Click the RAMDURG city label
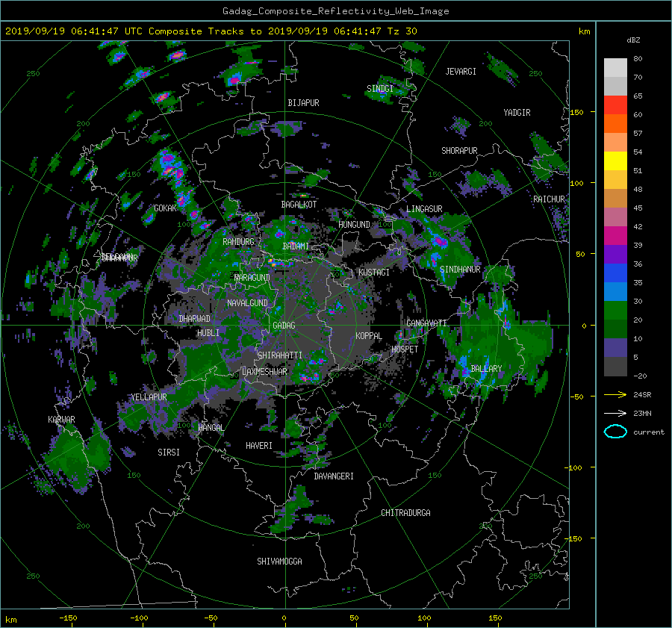The height and width of the screenshot is (628, 672). [238, 242]
